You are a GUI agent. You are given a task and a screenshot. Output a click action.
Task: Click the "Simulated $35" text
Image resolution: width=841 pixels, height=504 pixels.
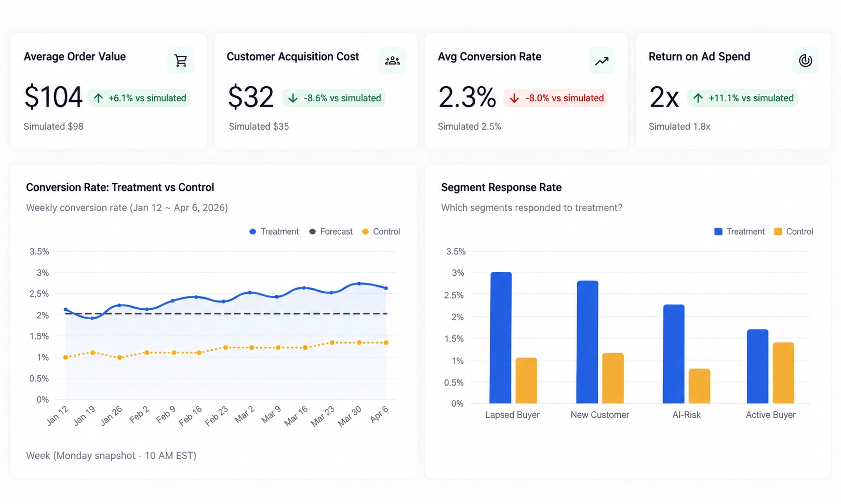tap(259, 126)
